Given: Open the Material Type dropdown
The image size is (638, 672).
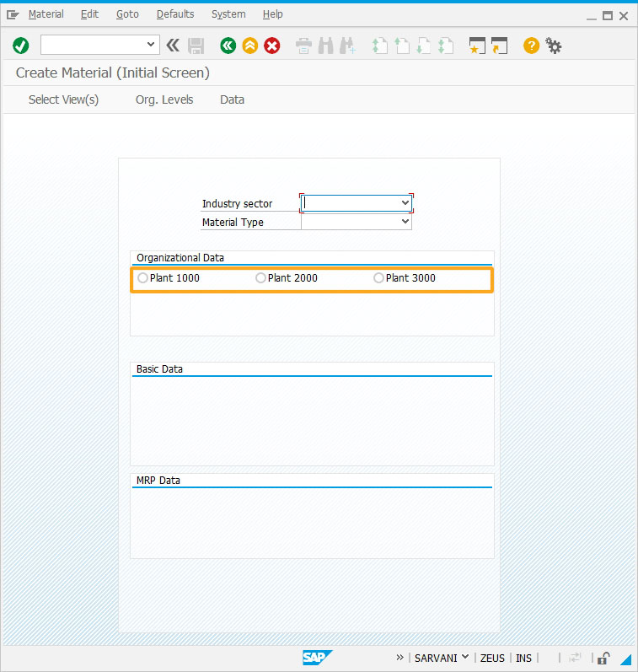Looking at the screenshot, I should pos(405,222).
